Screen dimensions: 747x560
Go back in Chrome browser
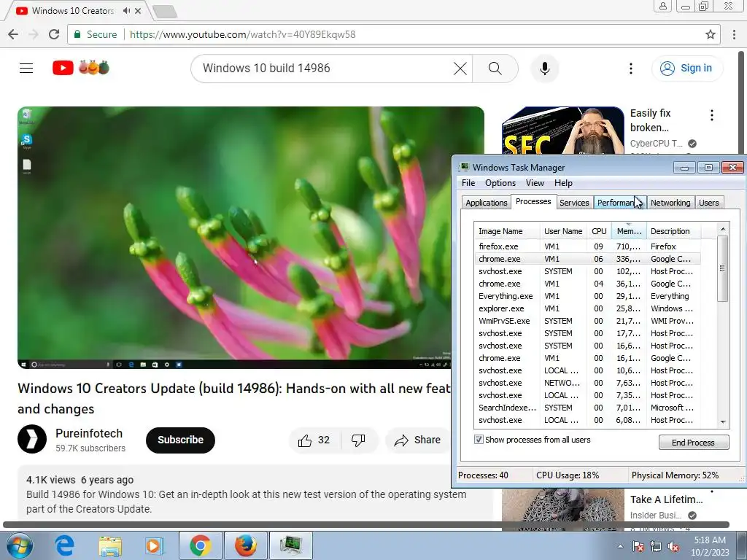point(13,34)
